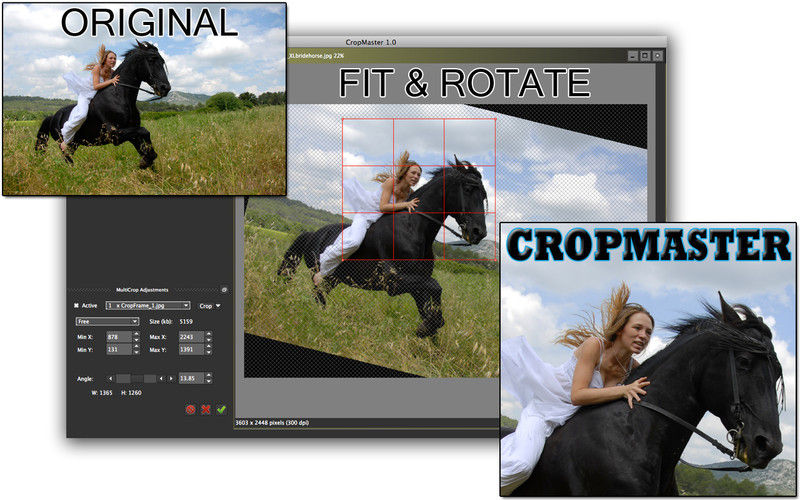Click the Min X stepper arrows
Viewport: 800px width, 500px height.
point(136,337)
